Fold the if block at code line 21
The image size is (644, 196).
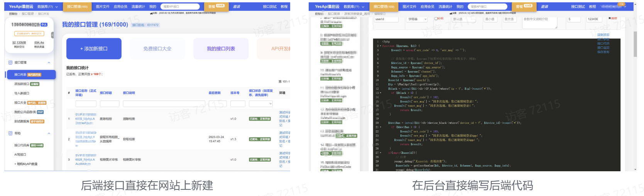click(x=380, y=127)
